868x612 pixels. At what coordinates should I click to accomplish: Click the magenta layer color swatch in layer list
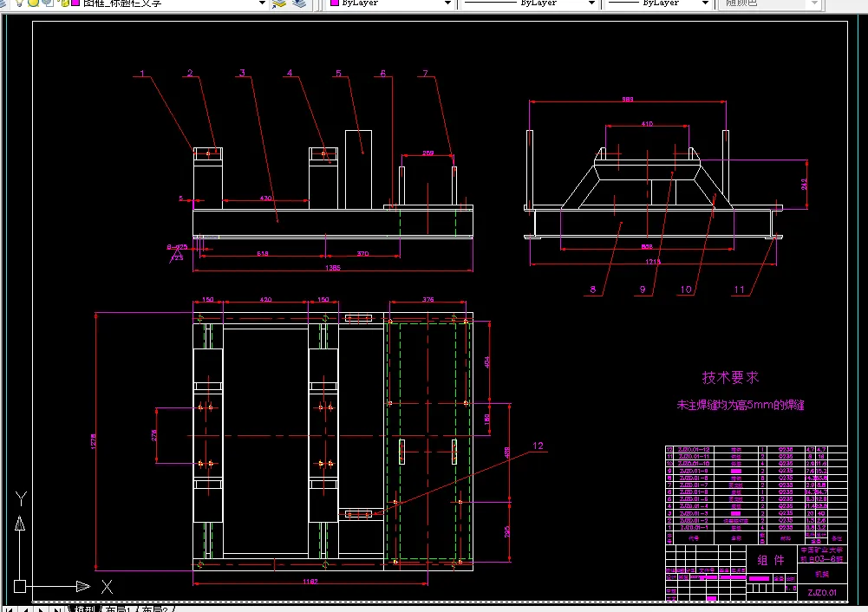(75, 3)
